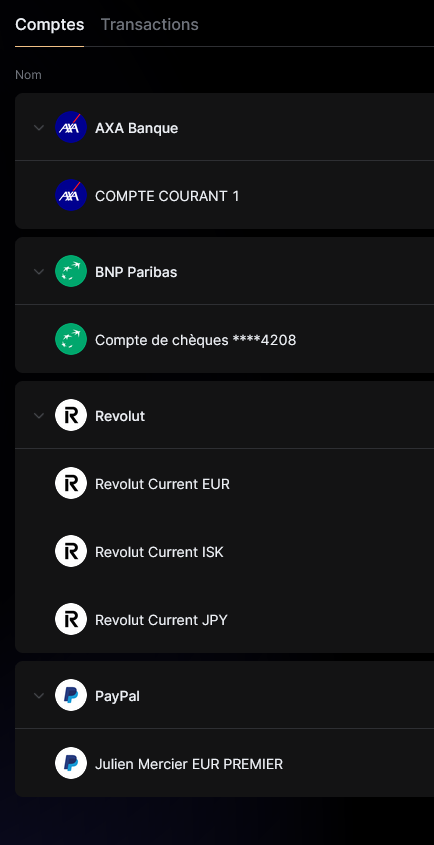Click the Revolut Current JPY account icon
This screenshot has height=845, width=434.
(x=71, y=619)
